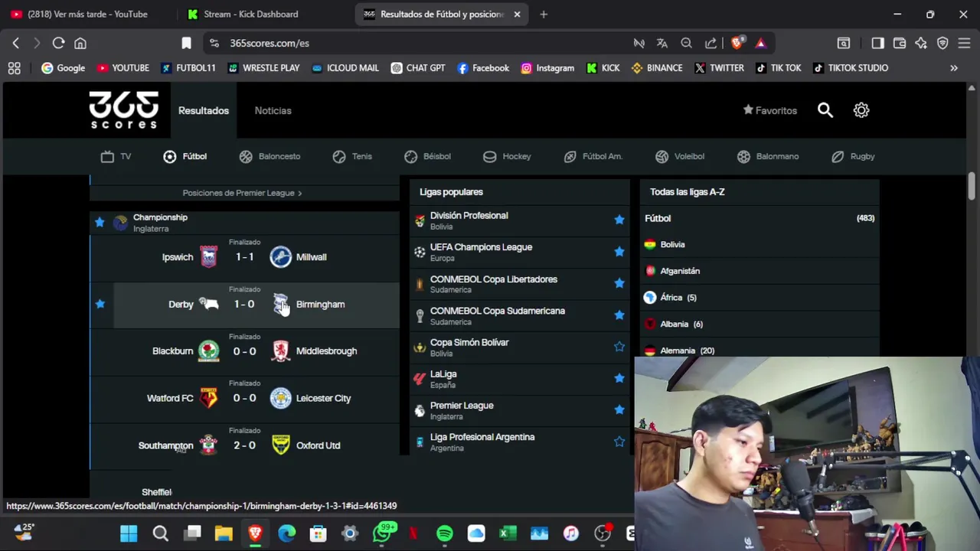Open the TV listings tab
The width and height of the screenshot is (980, 551).
pos(116,156)
